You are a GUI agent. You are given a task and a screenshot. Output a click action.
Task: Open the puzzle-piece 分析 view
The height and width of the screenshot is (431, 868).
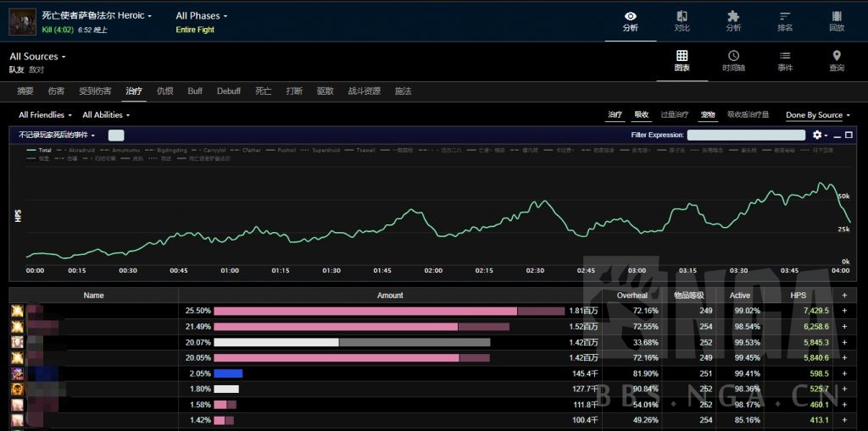pyautogui.click(x=733, y=21)
